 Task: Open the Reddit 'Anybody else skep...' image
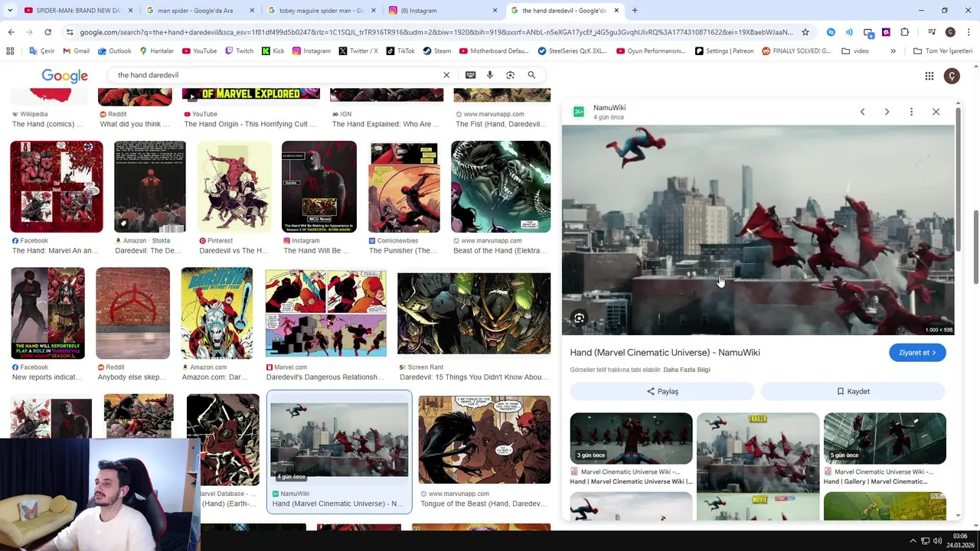[x=132, y=313]
